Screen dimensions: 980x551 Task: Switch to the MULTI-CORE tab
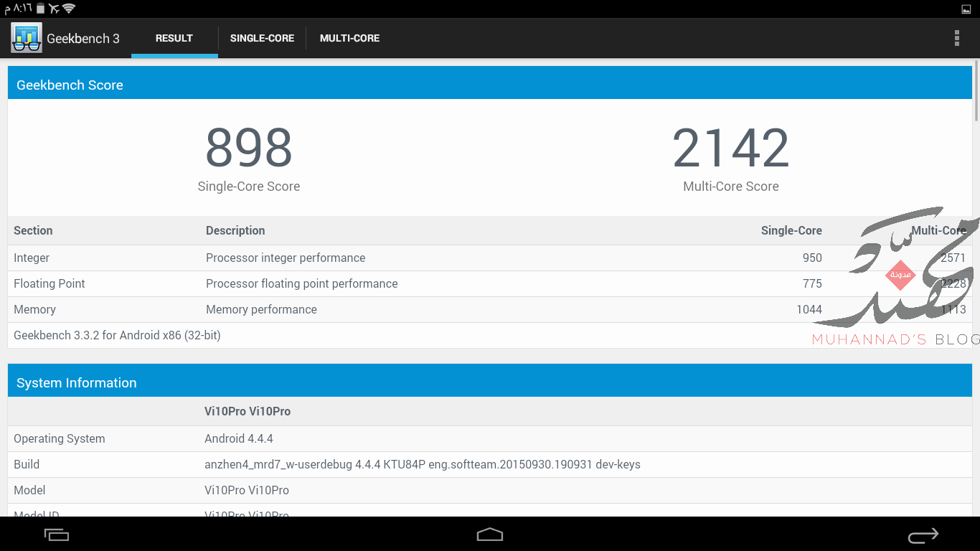tap(349, 38)
